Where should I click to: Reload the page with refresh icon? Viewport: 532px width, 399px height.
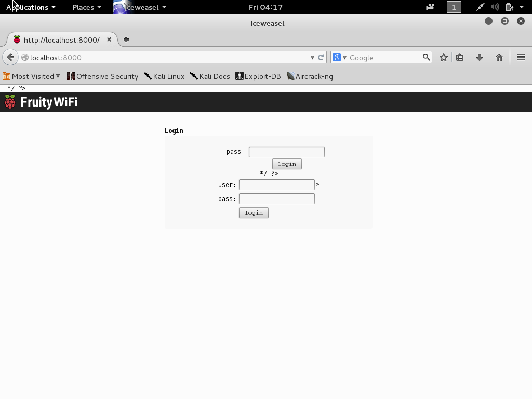321,58
